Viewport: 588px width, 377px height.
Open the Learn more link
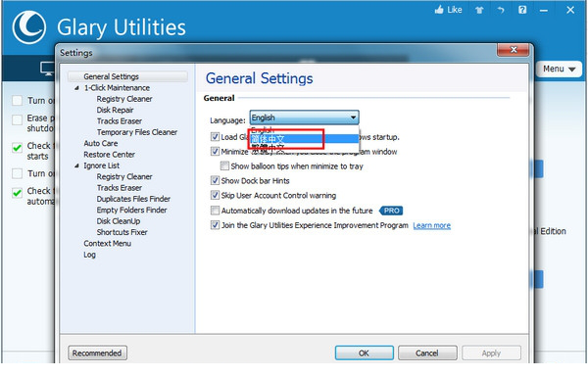point(431,225)
